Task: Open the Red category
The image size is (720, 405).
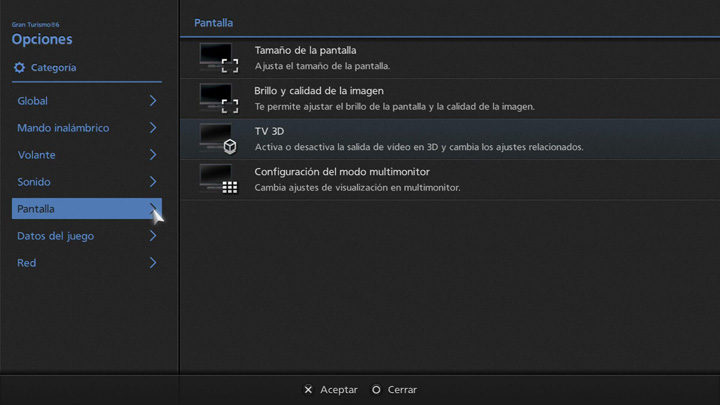Action: point(27,263)
